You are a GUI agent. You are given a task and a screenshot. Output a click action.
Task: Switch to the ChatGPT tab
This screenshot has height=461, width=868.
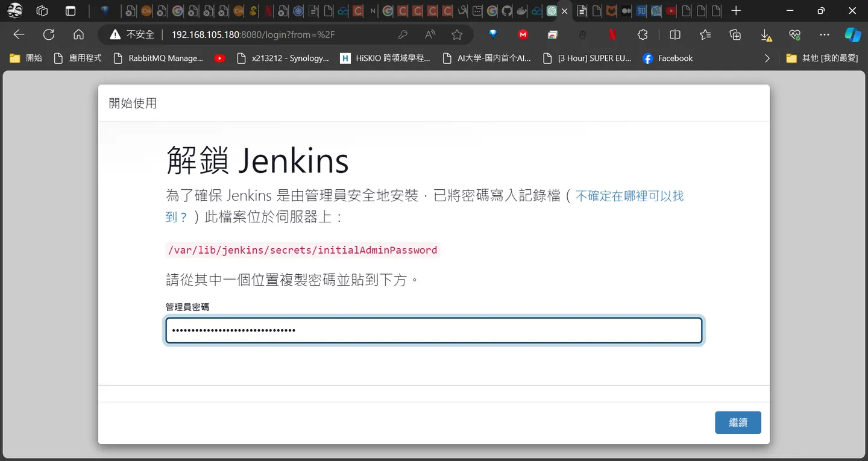point(552,11)
